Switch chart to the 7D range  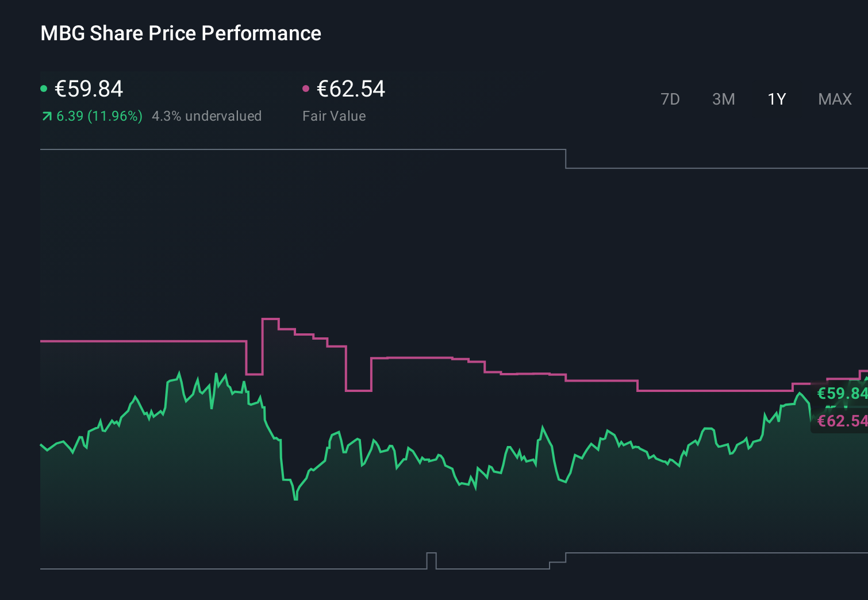(x=670, y=99)
